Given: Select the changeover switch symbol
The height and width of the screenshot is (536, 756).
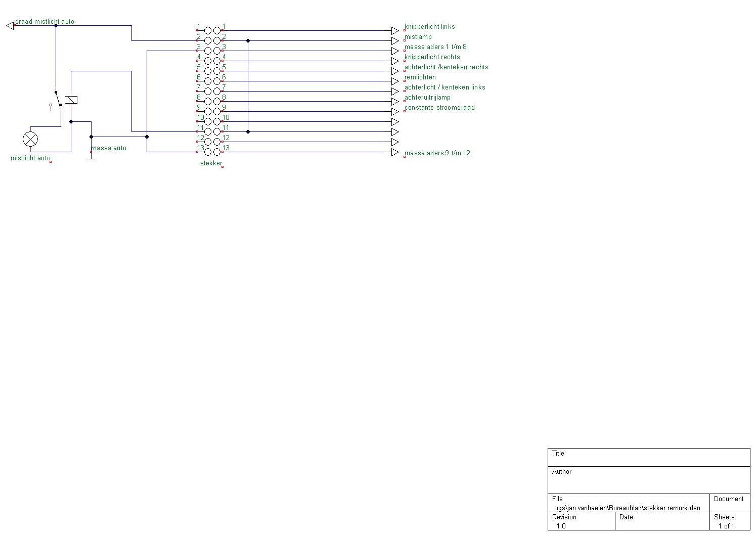Looking at the screenshot, I should tap(58, 99).
